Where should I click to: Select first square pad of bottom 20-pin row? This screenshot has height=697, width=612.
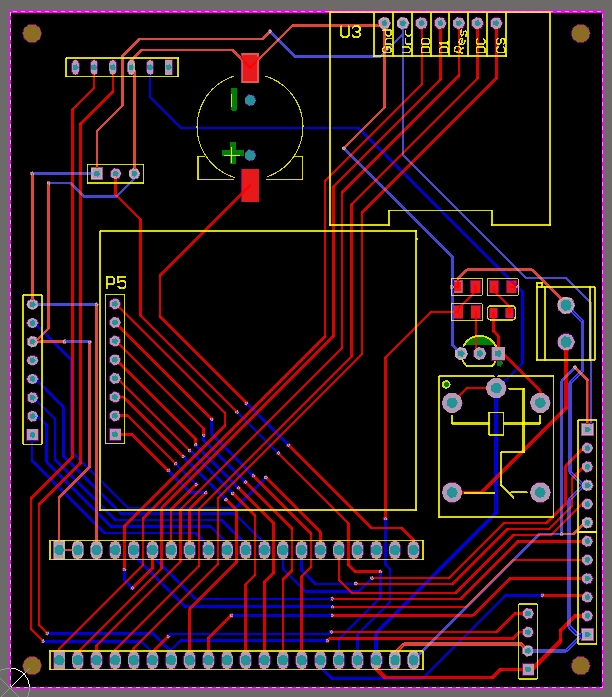point(59,660)
